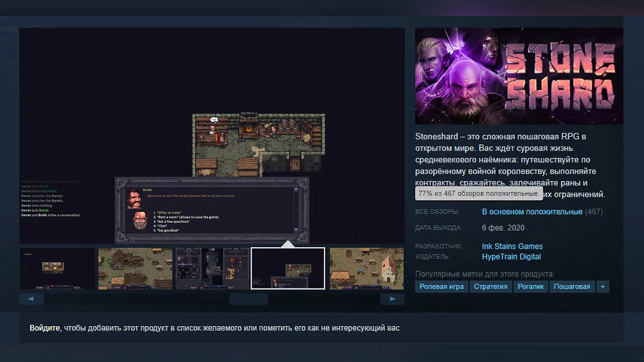The height and width of the screenshot is (362, 644).
Task: Select the 'Стратегия' tag
Action: (491, 286)
